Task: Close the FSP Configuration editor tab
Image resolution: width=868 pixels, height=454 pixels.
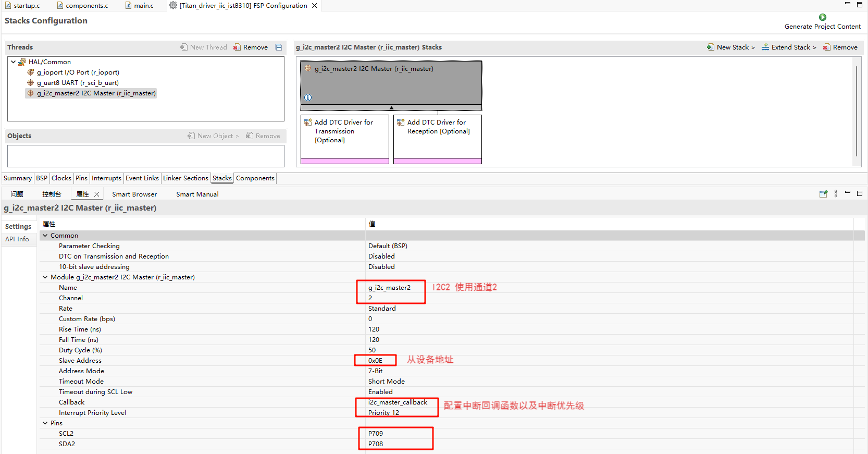Action: point(314,6)
